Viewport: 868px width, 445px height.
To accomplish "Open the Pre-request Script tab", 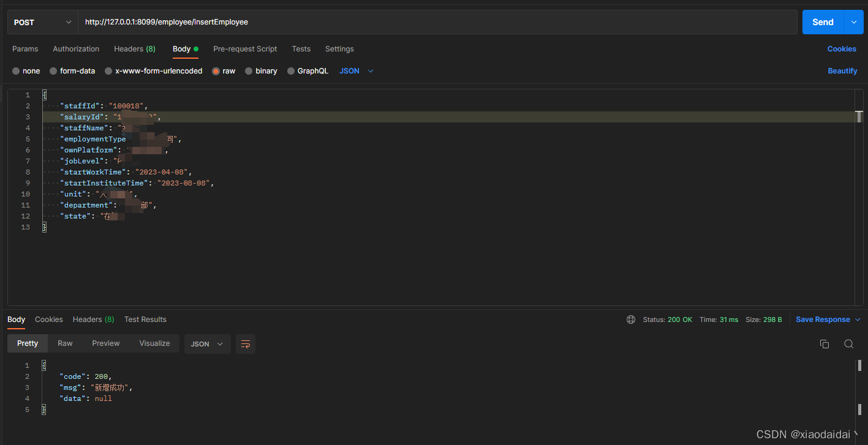I will pos(245,49).
